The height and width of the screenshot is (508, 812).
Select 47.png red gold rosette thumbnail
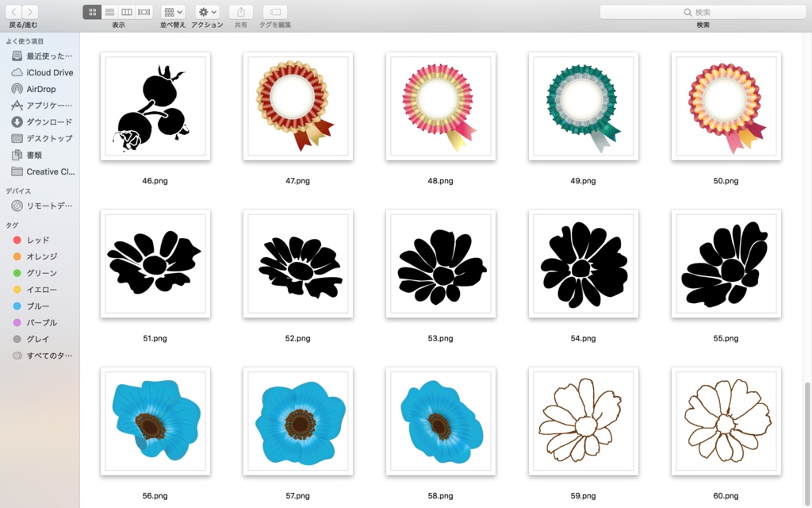click(298, 106)
